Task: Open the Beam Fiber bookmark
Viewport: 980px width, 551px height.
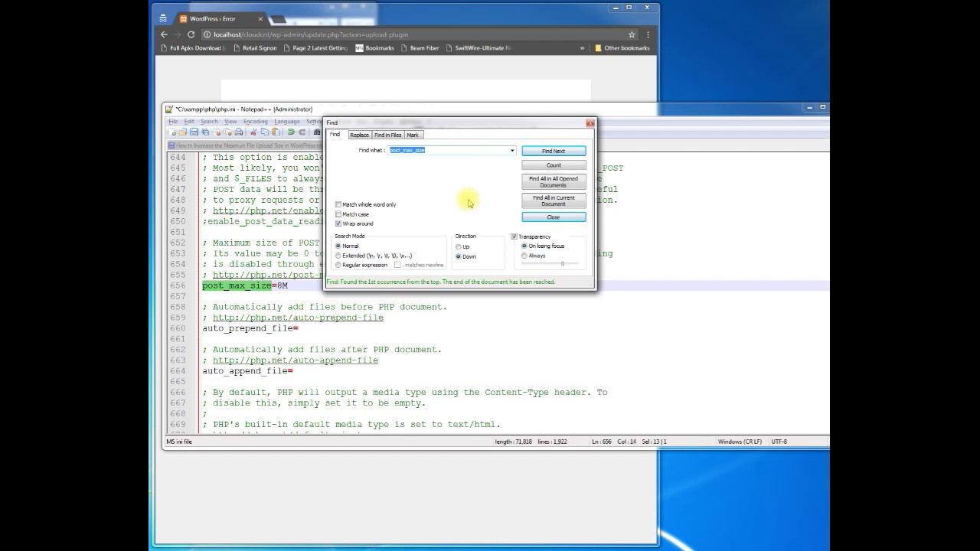Action: 419,48
